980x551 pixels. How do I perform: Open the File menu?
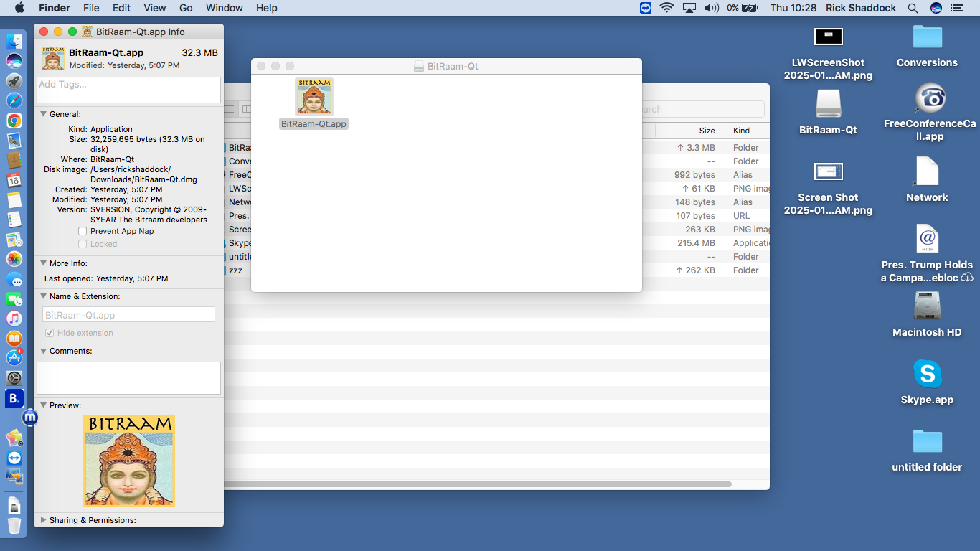[x=91, y=8]
